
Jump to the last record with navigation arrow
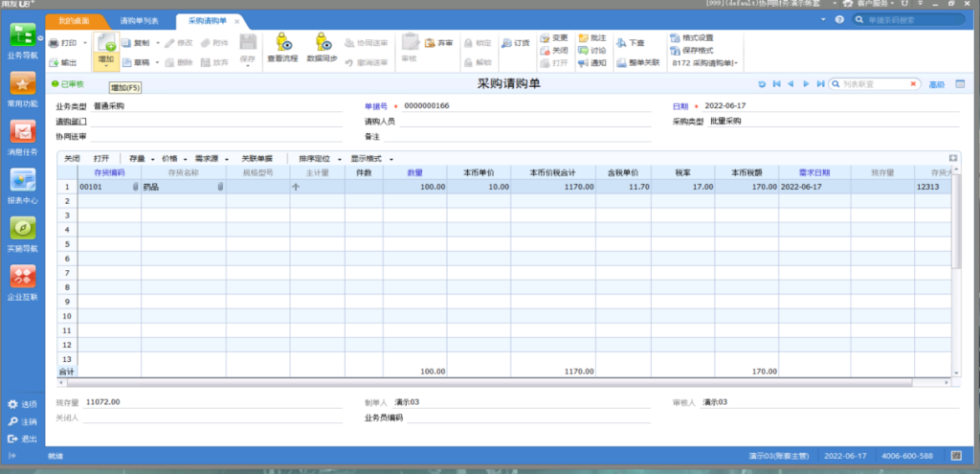pyautogui.click(x=819, y=84)
